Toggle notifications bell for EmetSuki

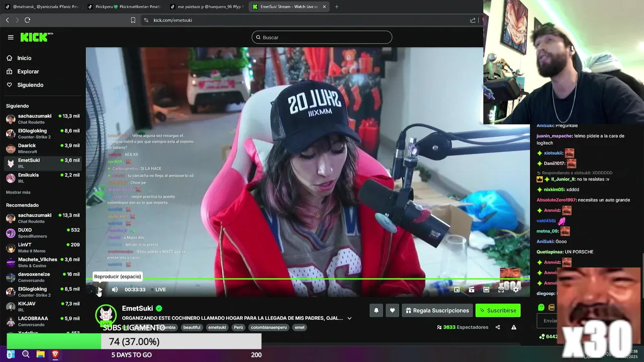click(x=376, y=311)
